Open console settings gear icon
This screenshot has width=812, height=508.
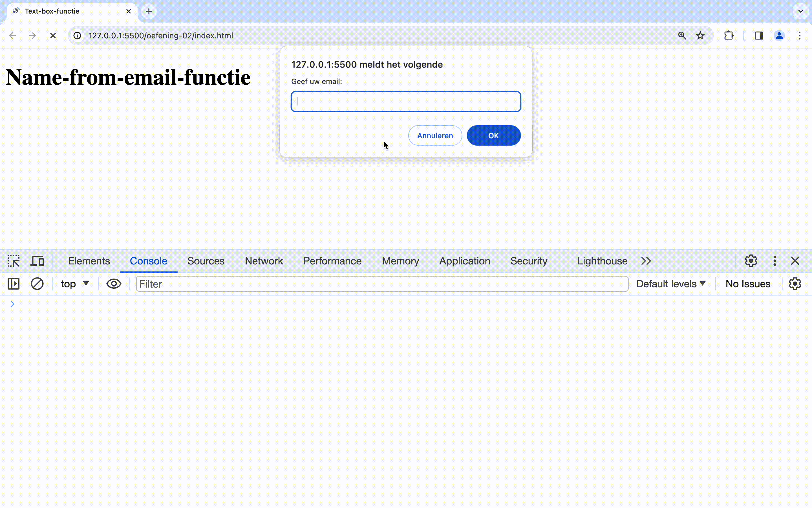click(795, 284)
